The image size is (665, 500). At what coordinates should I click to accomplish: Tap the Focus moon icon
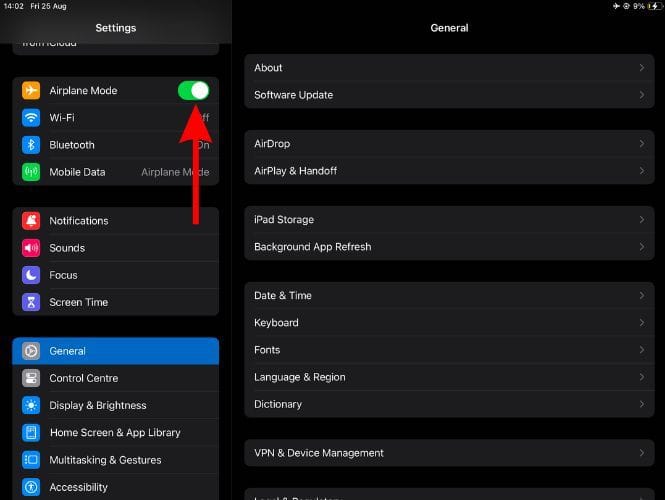(x=31, y=275)
